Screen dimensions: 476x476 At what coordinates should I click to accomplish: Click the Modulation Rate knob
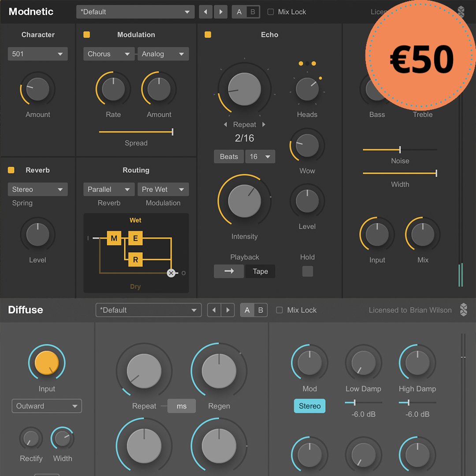(x=113, y=89)
